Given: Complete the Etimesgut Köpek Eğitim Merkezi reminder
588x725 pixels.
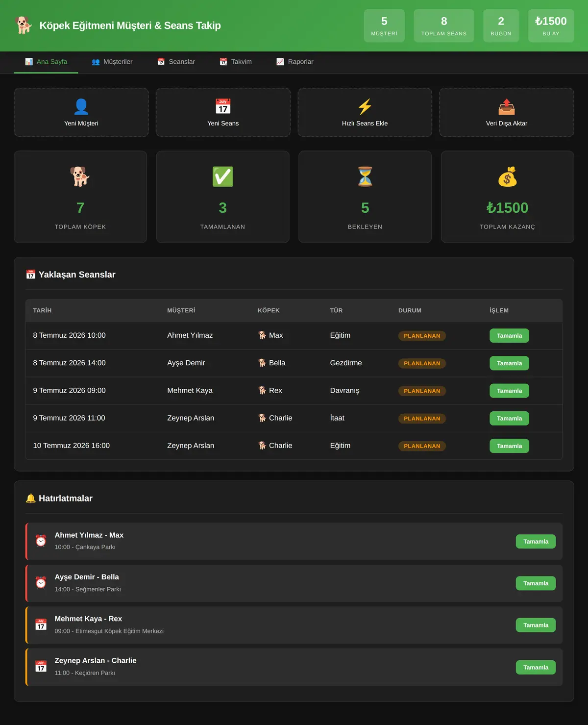Looking at the screenshot, I should [536, 625].
